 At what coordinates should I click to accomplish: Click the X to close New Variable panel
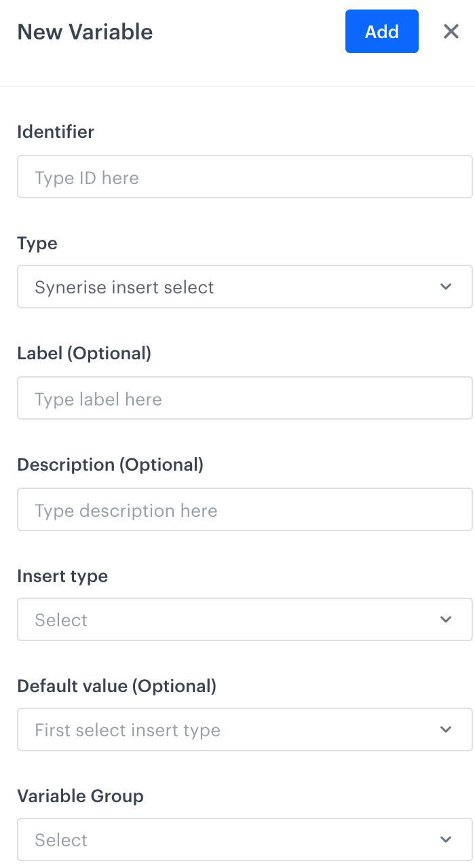tap(451, 31)
